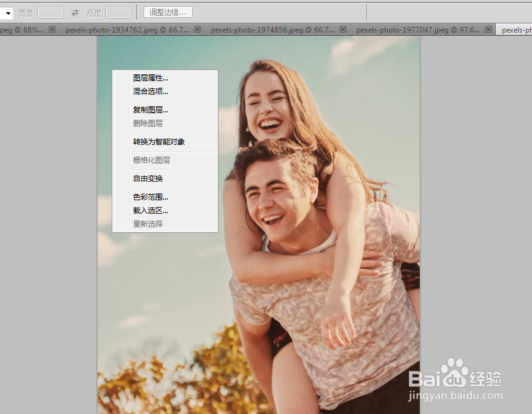Screen dimensions: 532x414
Task: Open 色彩范围 dialog from menu
Action: pyautogui.click(x=165, y=197)
